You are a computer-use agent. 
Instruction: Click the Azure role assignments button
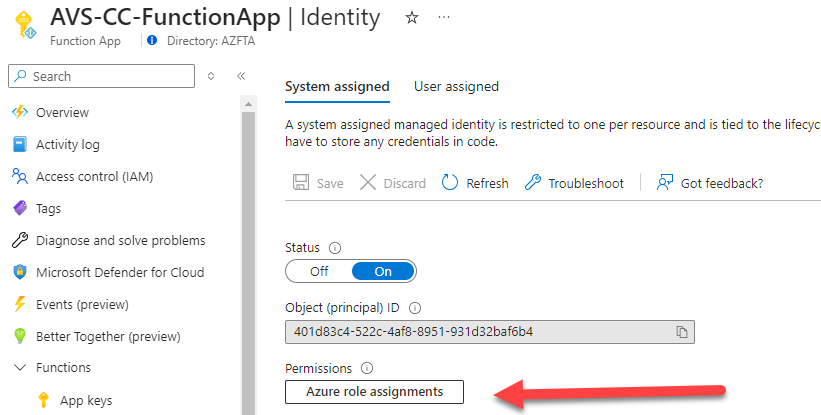pyautogui.click(x=374, y=391)
